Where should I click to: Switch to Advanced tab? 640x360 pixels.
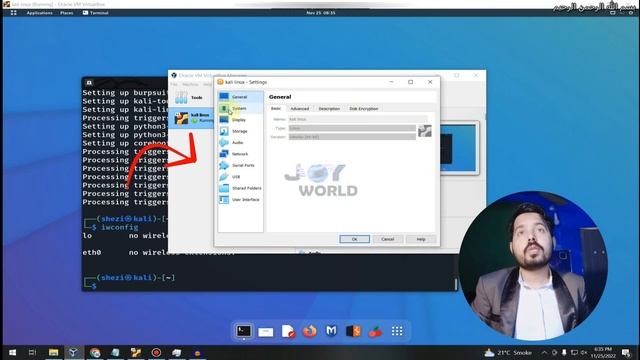[x=300, y=109]
